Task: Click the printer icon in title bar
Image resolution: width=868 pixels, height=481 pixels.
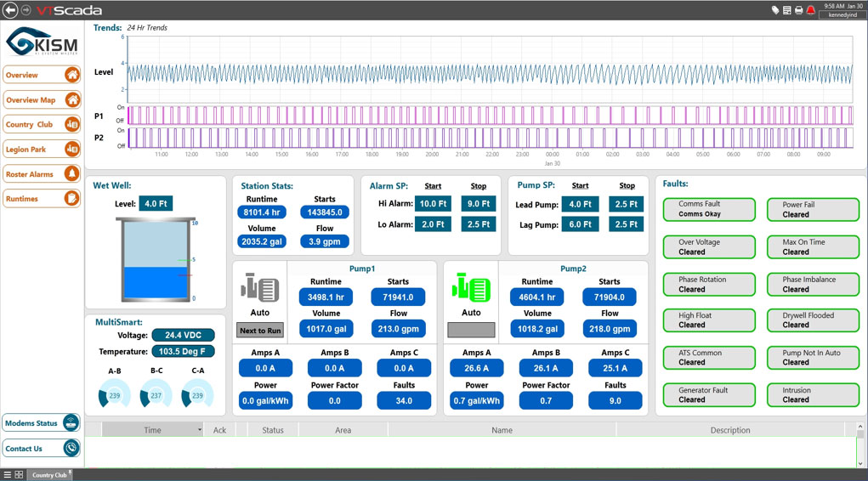Action: coord(798,10)
